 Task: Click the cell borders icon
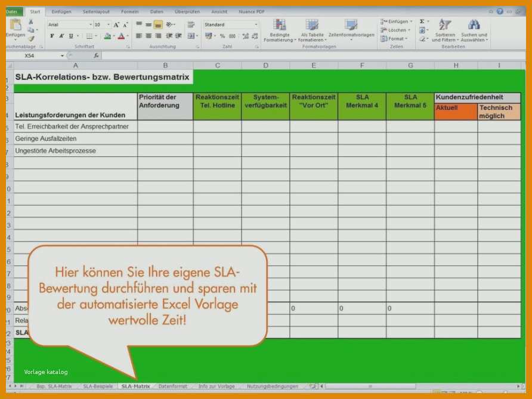[89, 36]
